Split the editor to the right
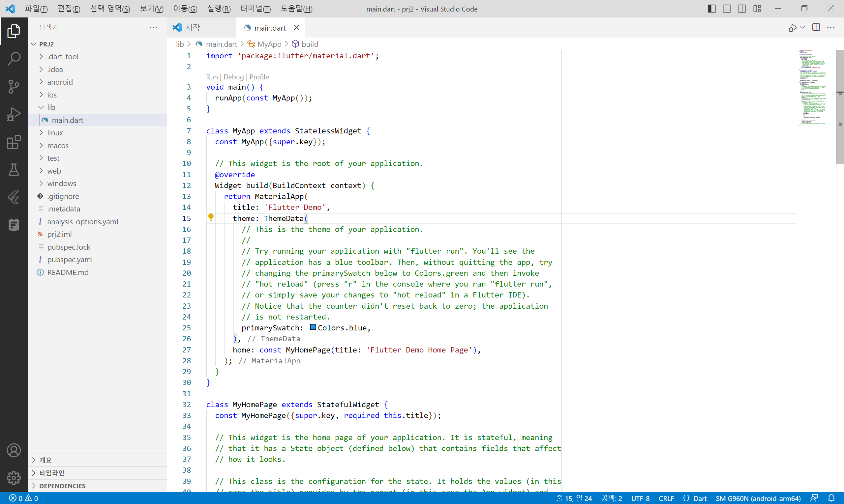This screenshot has width=844, height=504. coord(816,28)
